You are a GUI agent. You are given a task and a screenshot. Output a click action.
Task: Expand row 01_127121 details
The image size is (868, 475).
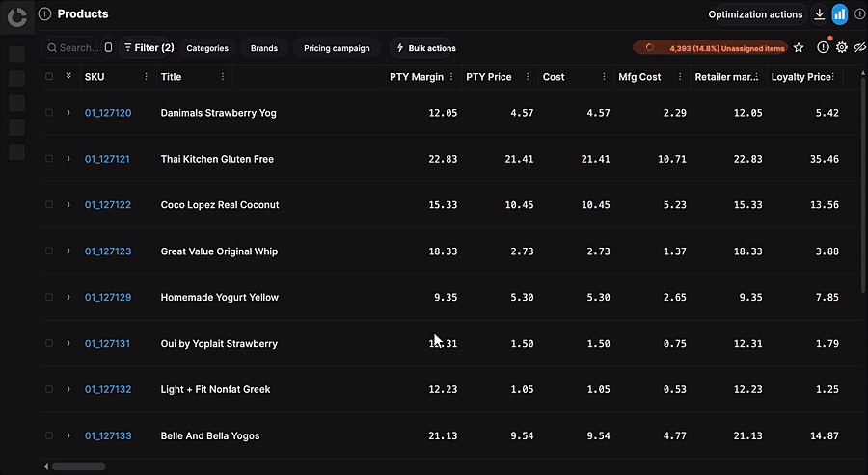68,159
